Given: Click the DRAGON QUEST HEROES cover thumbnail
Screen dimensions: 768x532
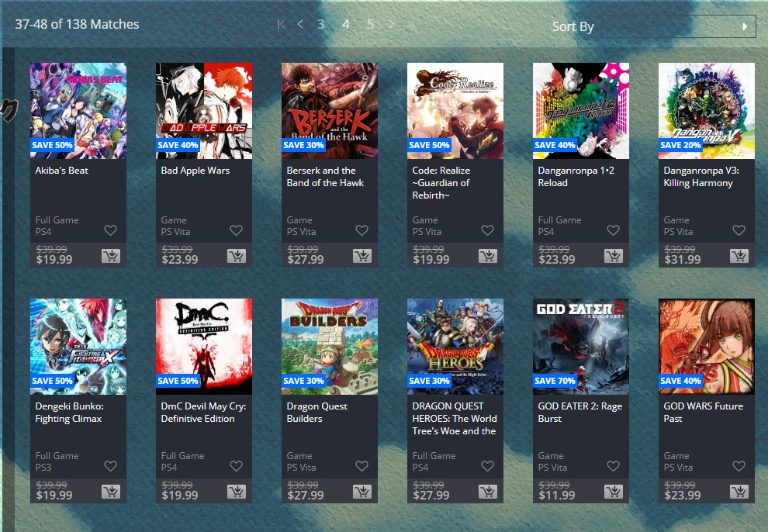Looking at the screenshot, I should [x=455, y=347].
